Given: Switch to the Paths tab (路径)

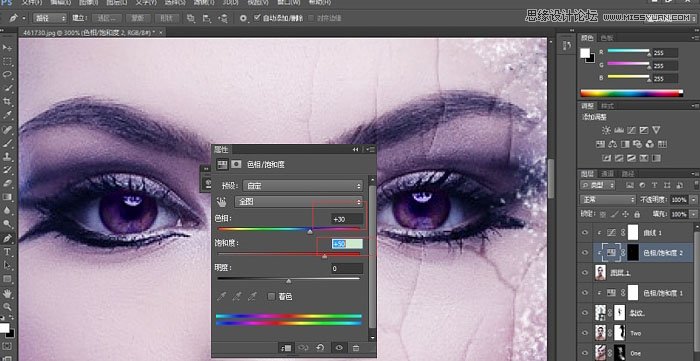Looking at the screenshot, I should click(627, 174).
